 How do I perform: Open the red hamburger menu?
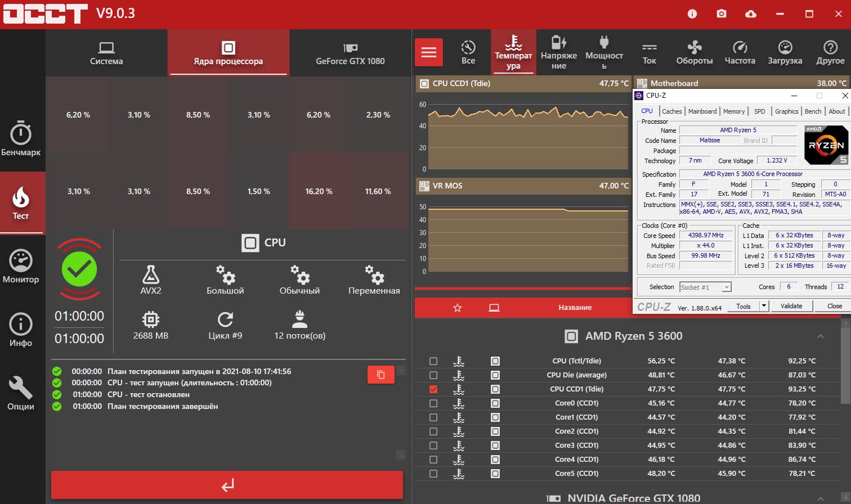click(429, 52)
